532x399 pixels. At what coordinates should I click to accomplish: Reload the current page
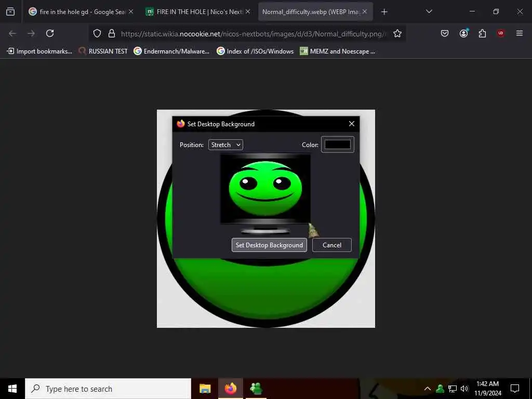(x=50, y=33)
